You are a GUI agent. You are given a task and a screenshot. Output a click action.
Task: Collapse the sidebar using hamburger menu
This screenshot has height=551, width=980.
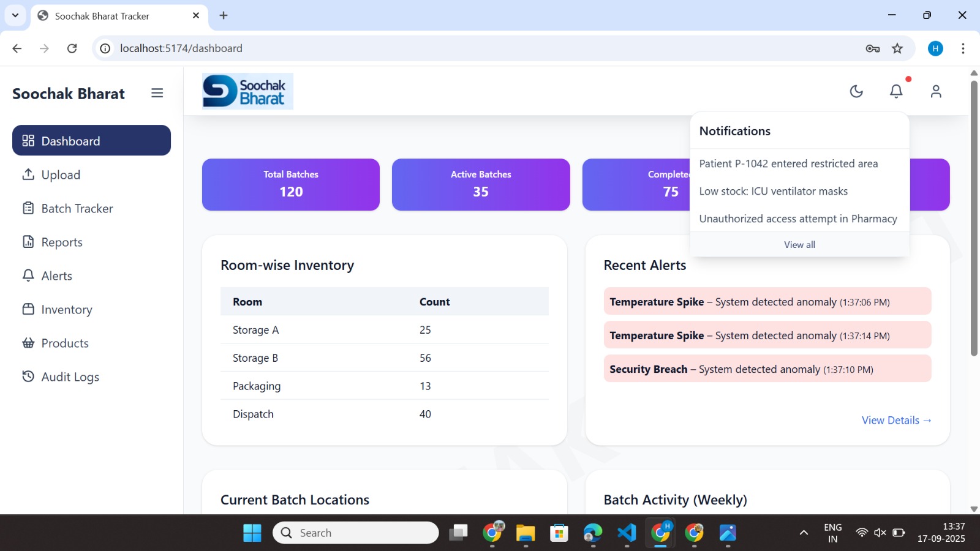(157, 93)
